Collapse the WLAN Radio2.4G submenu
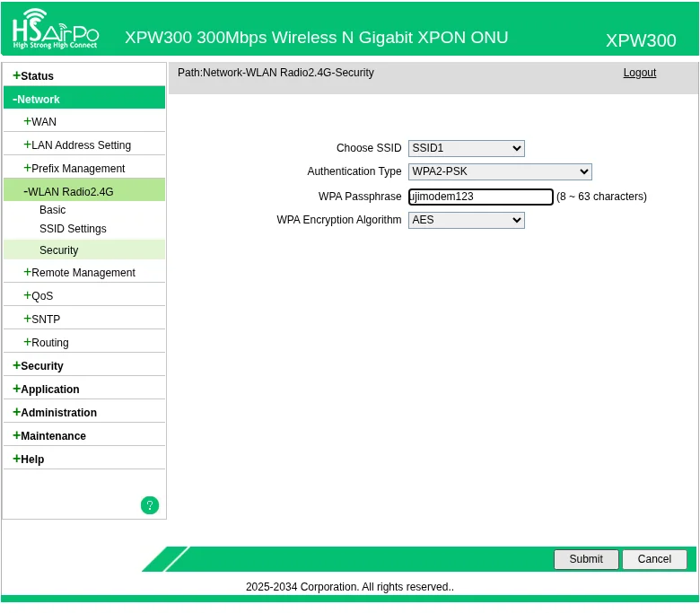The height and width of the screenshot is (613, 700). (x=84, y=191)
